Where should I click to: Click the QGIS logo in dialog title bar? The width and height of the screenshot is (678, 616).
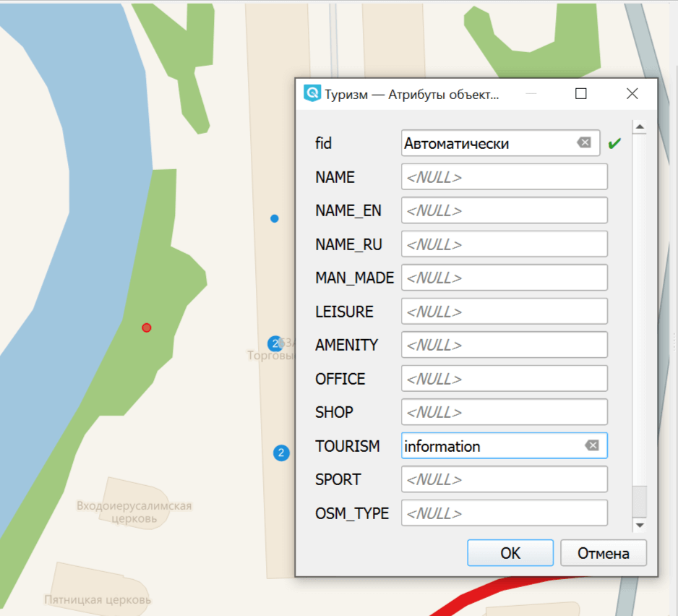click(312, 94)
